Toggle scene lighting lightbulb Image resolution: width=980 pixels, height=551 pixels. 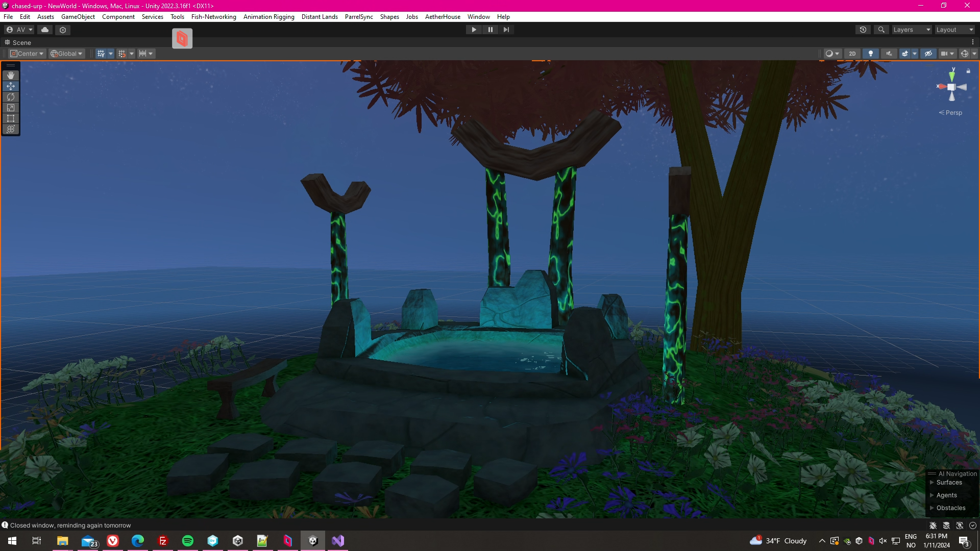871,54
